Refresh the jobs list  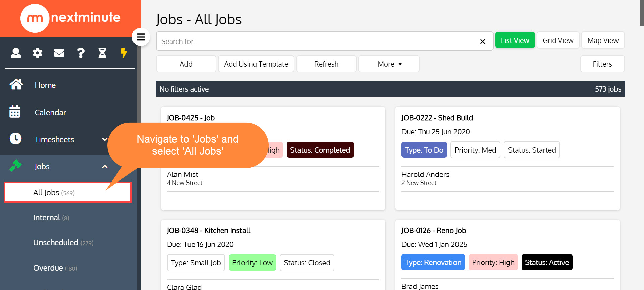326,64
